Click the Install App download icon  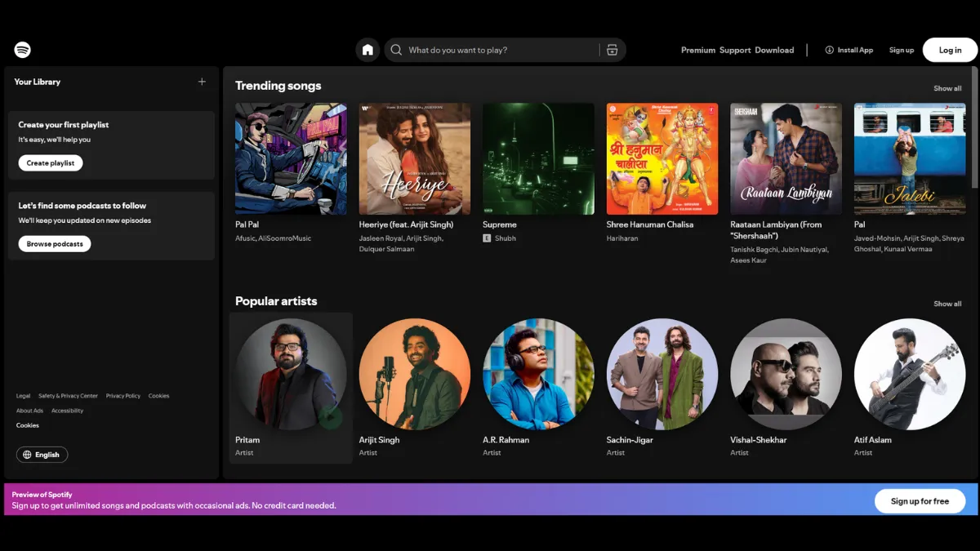[830, 50]
